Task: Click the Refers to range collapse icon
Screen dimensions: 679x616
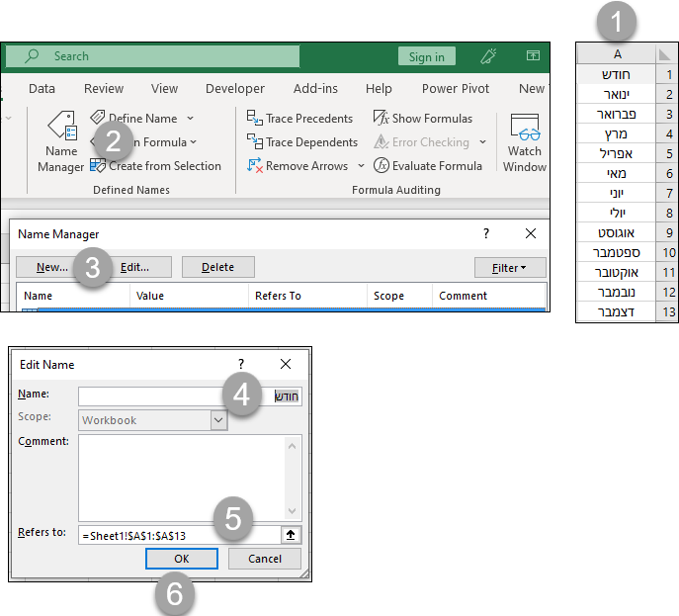Action: [292, 535]
